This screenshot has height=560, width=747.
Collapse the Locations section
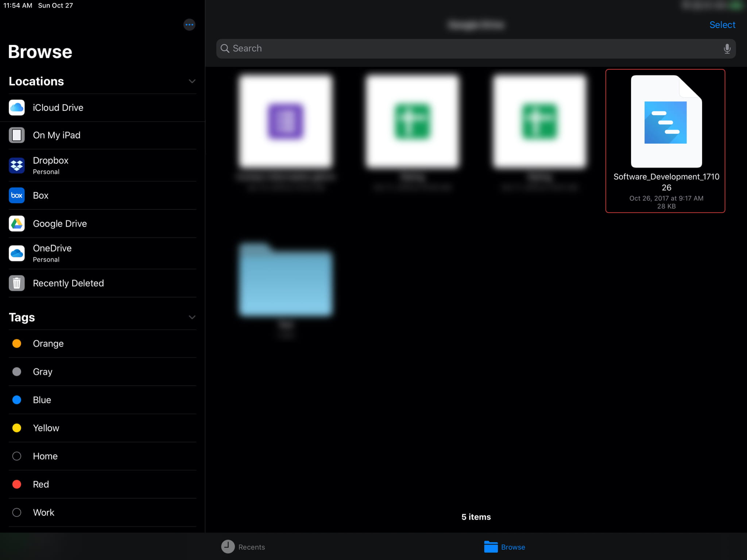click(192, 81)
